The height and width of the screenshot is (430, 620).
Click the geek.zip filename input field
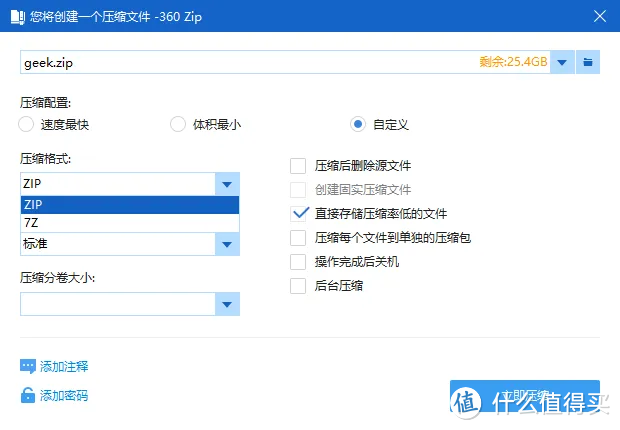(285, 62)
